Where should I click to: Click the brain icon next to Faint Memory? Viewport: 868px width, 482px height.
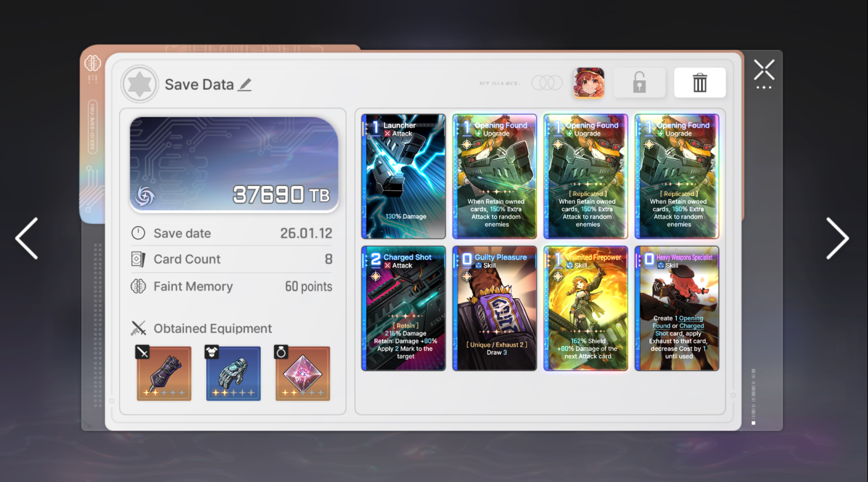click(x=138, y=287)
